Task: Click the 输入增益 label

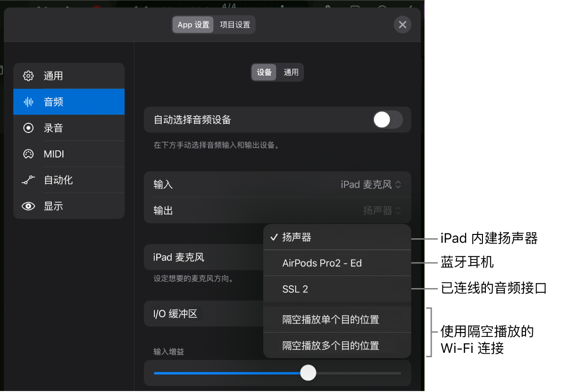Action: 169,352
